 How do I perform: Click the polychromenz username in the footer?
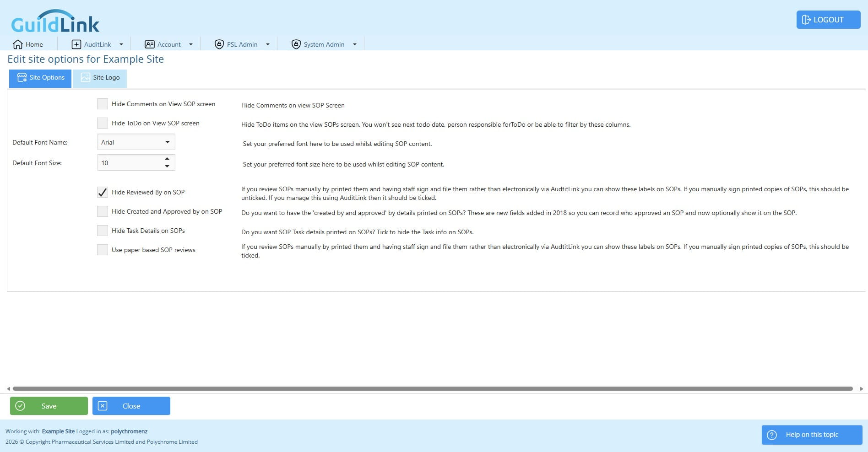[x=129, y=431]
